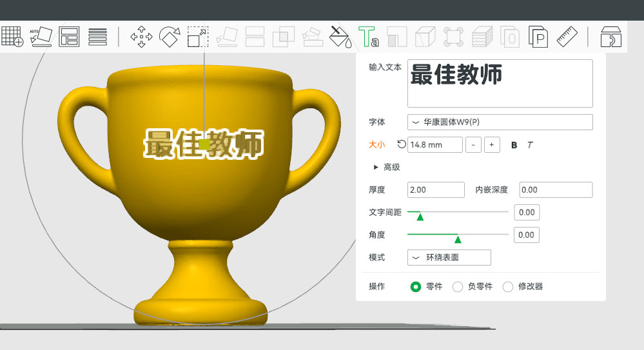Select the Scale tool
The height and width of the screenshot is (350, 644).
tap(198, 37)
